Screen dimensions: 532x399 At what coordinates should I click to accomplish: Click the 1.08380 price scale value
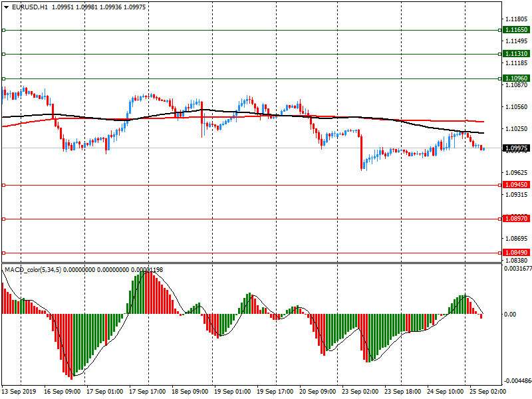pyautogui.click(x=517, y=260)
